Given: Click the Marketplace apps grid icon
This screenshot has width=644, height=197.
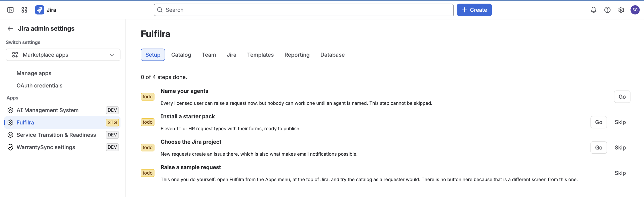Looking at the screenshot, I should pos(15,55).
